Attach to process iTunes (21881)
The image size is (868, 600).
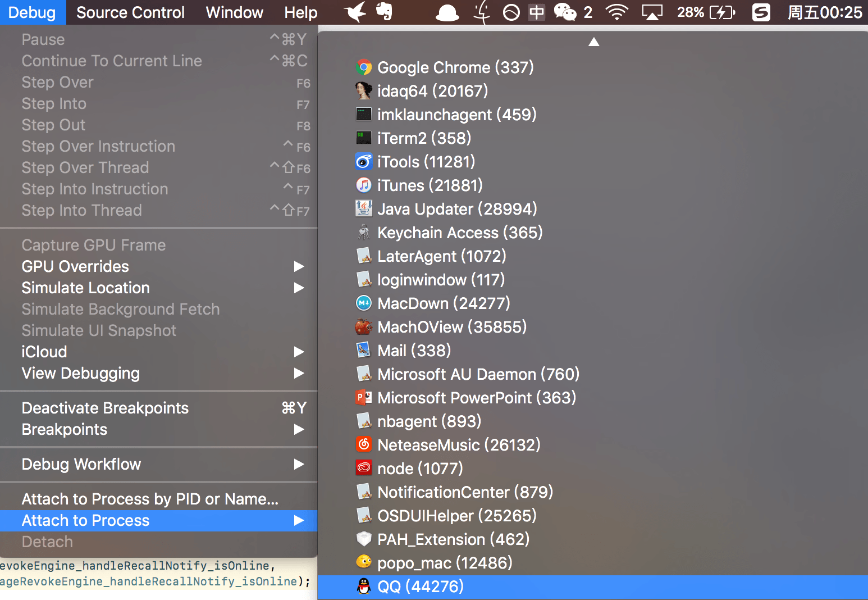pyautogui.click(x=593, y=185)
